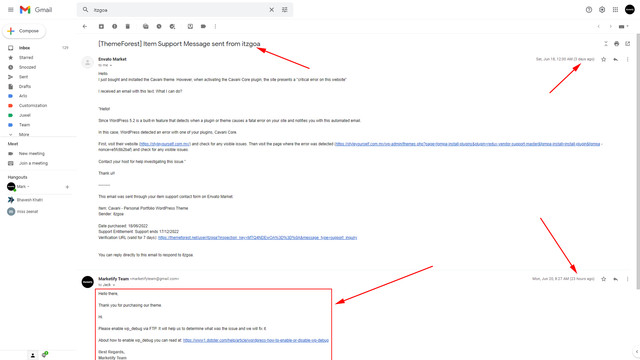Start a new Hangouts chat plus icon

point(67,187)
